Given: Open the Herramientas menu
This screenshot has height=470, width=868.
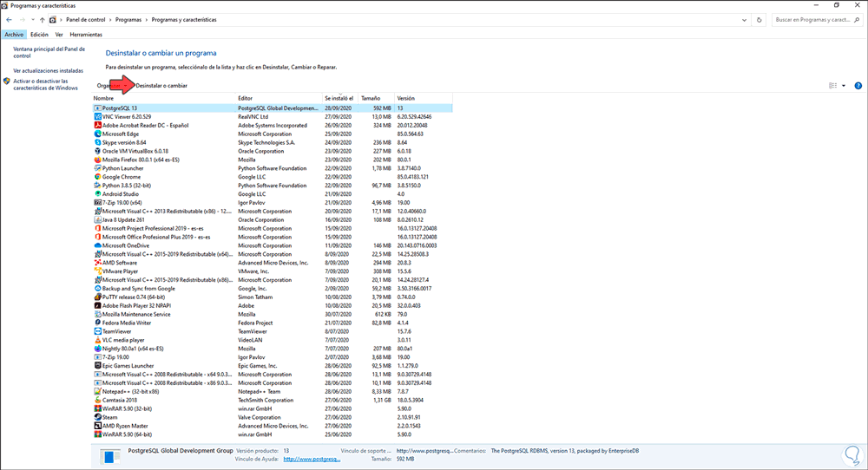Looking at the screenshot, I should 86,35.
